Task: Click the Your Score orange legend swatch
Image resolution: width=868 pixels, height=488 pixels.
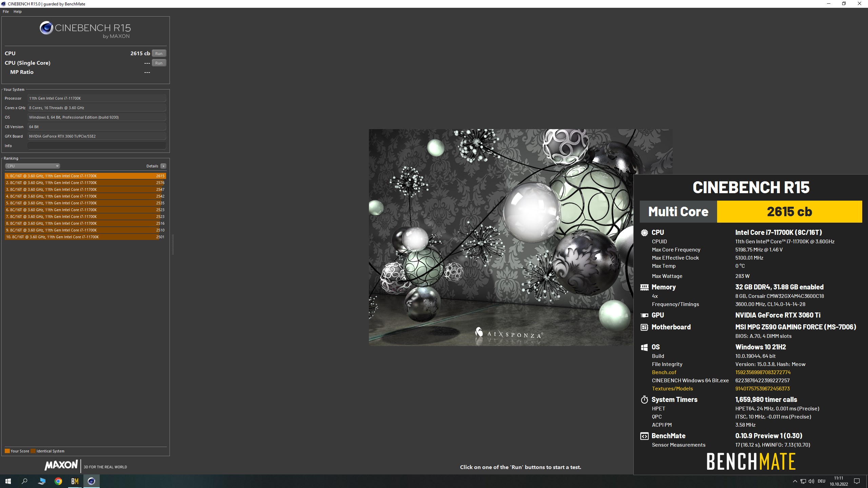Action: point(7,451)
